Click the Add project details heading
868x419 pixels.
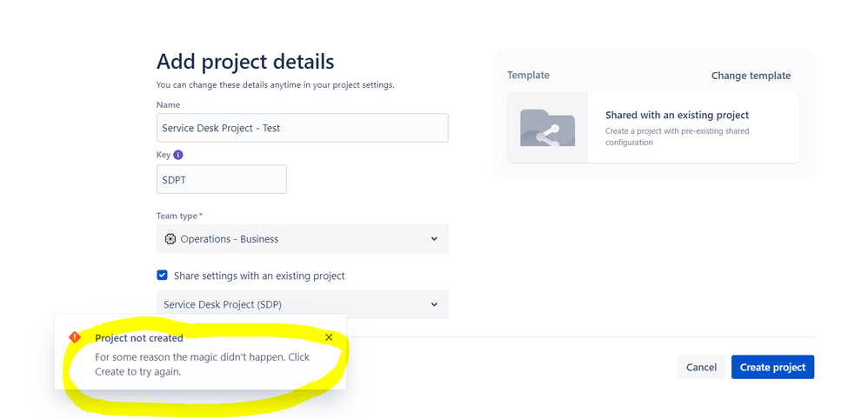(x=245, y=62)
